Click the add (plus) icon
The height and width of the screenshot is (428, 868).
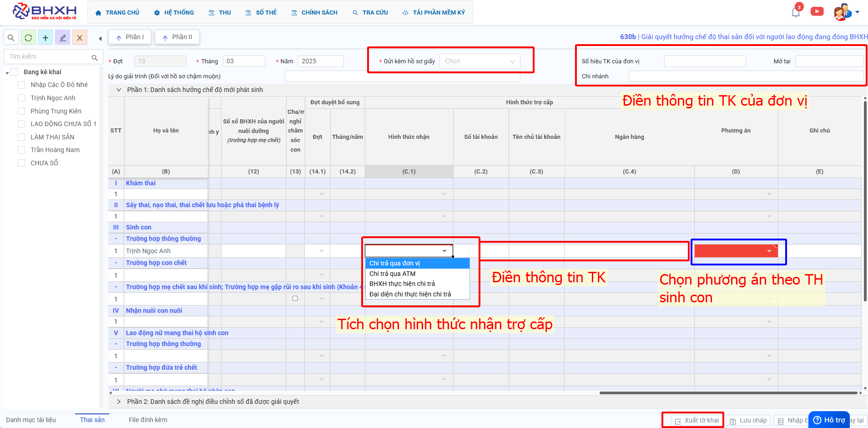45,38
